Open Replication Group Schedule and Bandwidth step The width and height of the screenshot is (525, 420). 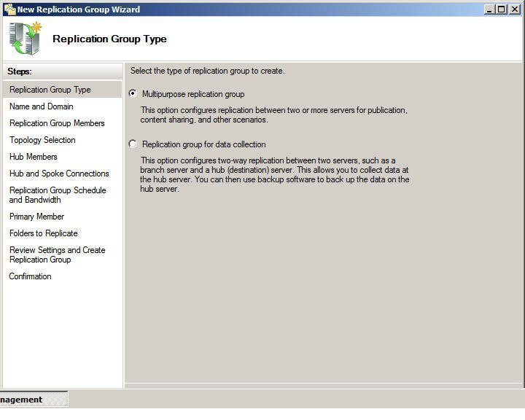click(58, 195)
